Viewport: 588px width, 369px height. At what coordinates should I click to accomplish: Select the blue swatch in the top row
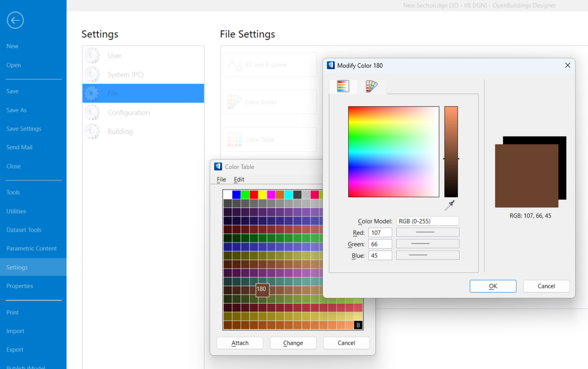236,195
